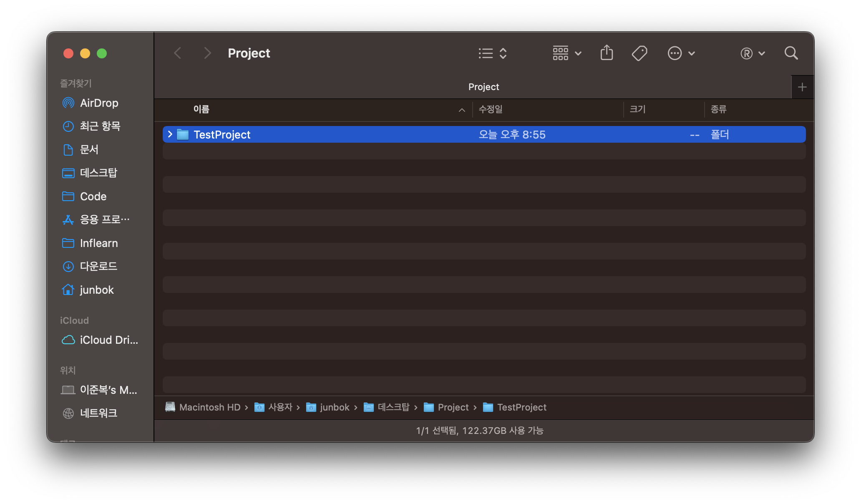The image size is (861, 504).
Task: Open the junbok home folder
Action: point(96,290)
